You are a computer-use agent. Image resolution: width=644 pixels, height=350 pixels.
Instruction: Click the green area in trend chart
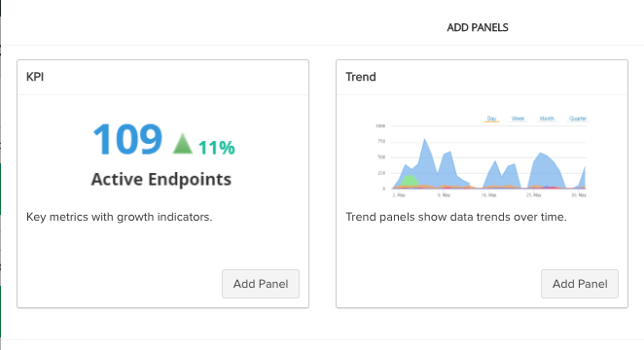(410, 181)
